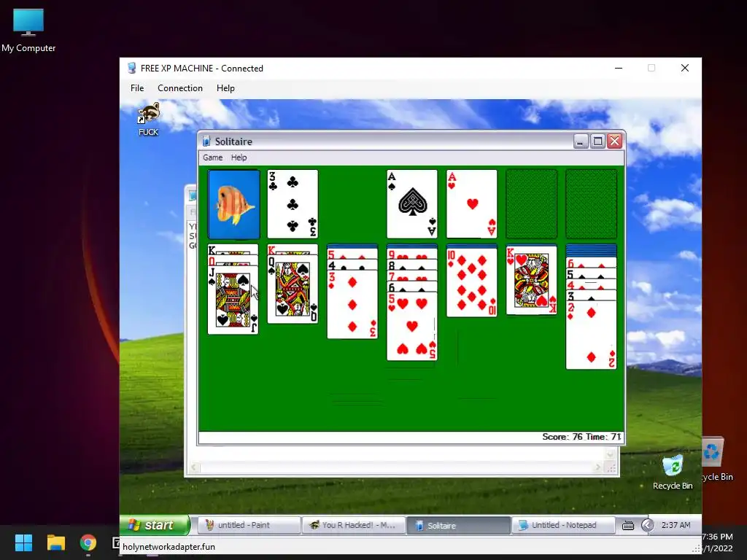Open the Help menu of FREE XP MACHINE
The image size is (747, 560).
pyautogui.click(x=225, y=88)
